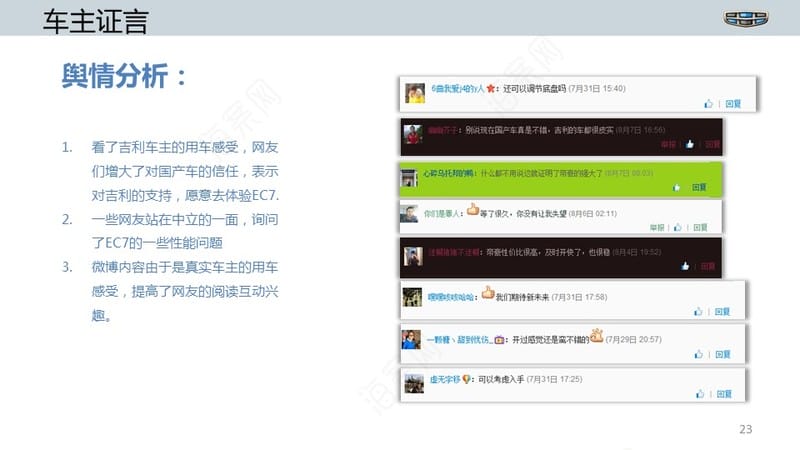Click text '一些网友站在中立的一面,询问'
800x450 pixels.
tap(185, 219)
